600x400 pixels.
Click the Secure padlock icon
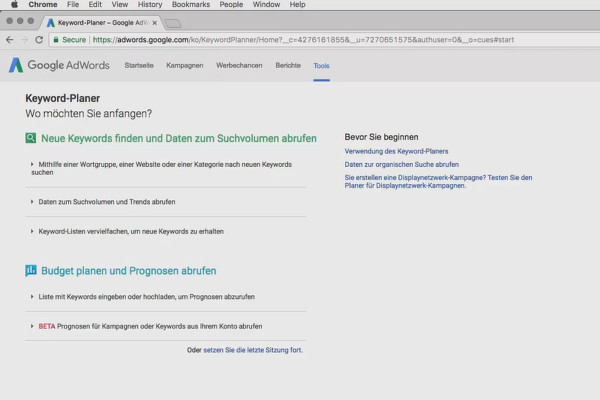56,40
